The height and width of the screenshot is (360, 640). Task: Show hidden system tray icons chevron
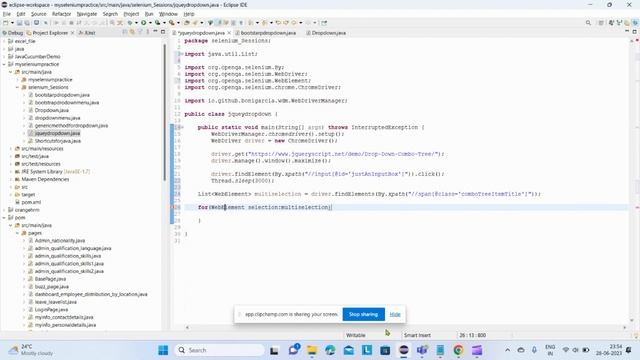[x=507, y=350]
